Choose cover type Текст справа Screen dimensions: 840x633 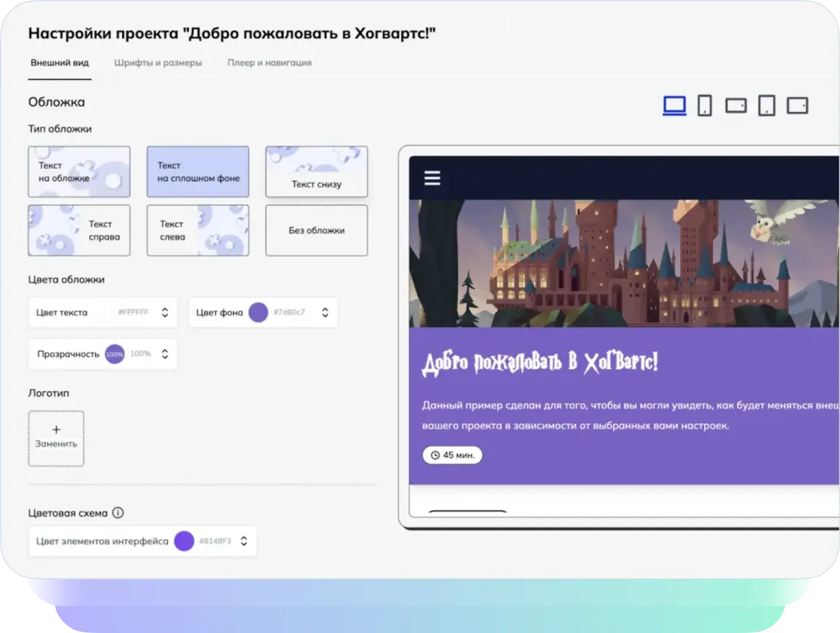pyautogui.click(x=79, y=231)
